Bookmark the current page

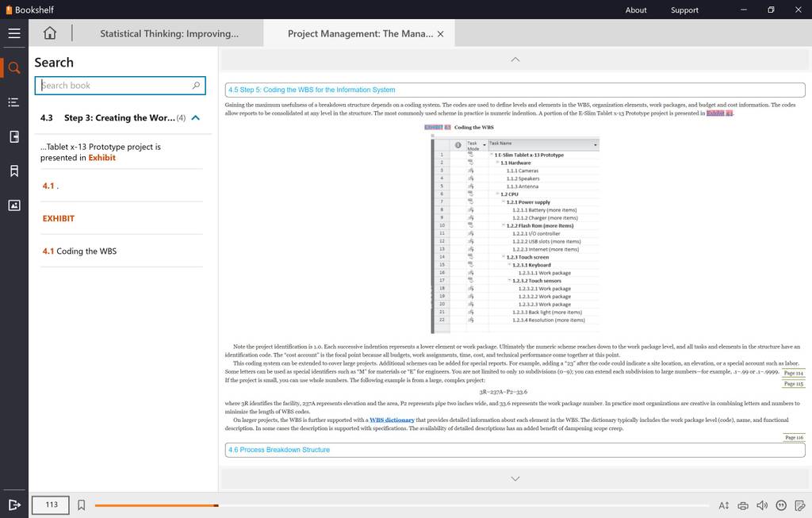coord(82,505)
